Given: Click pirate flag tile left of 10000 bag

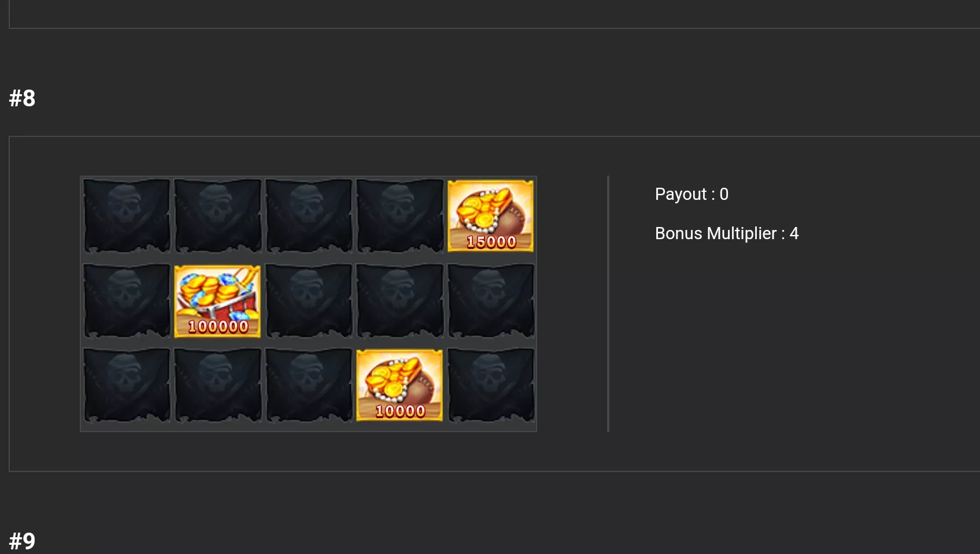Looking at the screenshot, I should click(x=309, y=385).
